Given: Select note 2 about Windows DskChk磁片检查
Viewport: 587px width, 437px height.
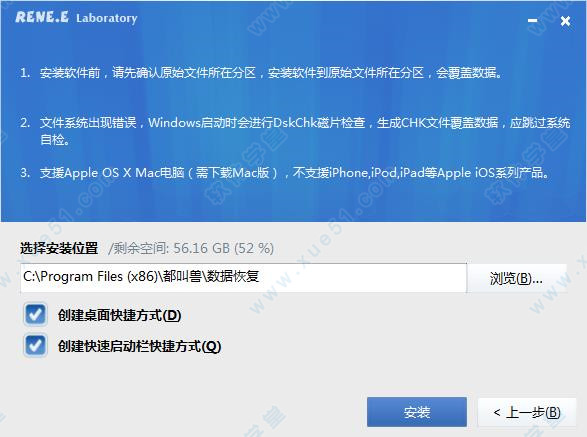Looking at the screenshot, I should coord(295,131).
